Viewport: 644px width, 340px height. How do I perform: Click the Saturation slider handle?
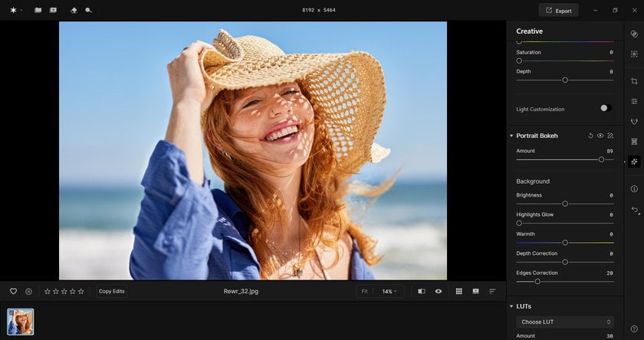[x=519, y=60]
